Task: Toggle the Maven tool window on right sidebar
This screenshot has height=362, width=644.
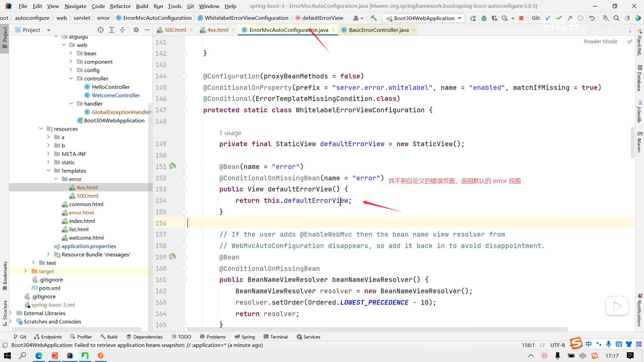Action: tap(639, 142)
